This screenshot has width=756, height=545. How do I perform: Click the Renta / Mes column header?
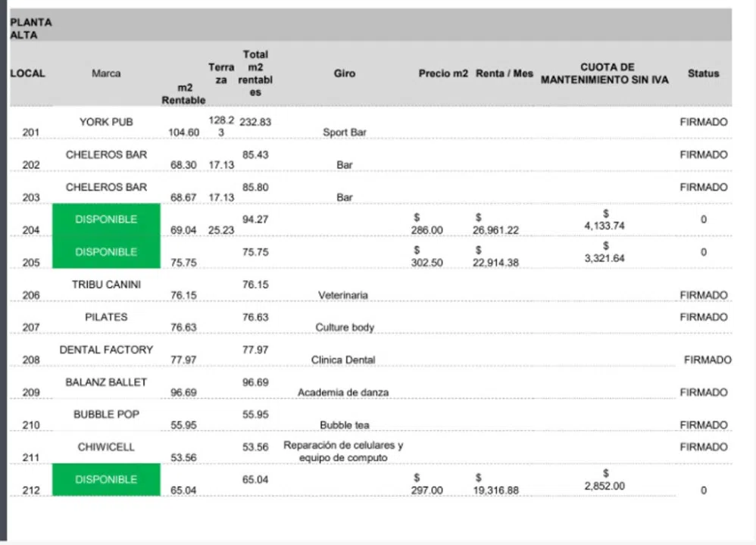(505, 73)
